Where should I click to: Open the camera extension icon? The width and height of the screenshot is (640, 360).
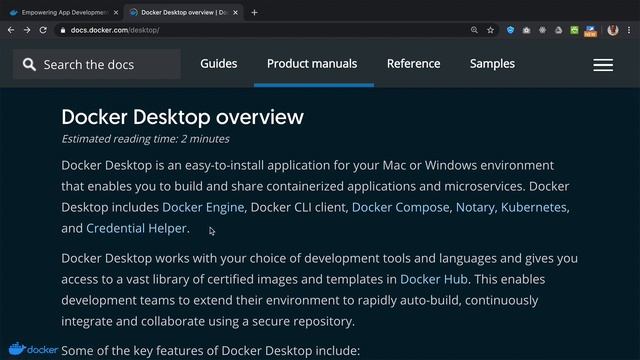(x=527, y=30)
